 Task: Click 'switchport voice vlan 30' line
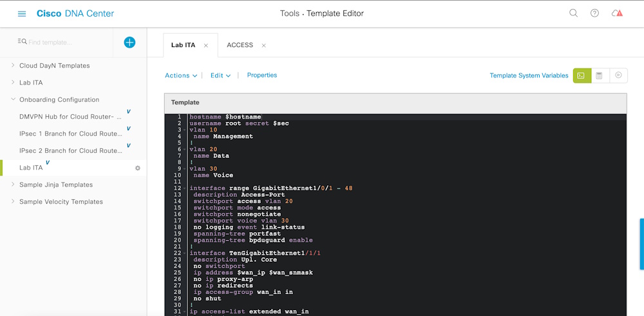tap(241, 221)
